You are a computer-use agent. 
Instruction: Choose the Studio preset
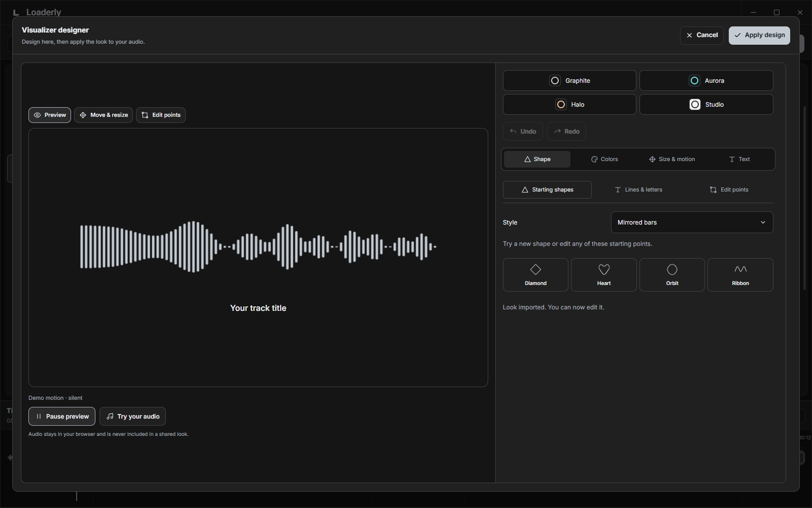point(706,105)
